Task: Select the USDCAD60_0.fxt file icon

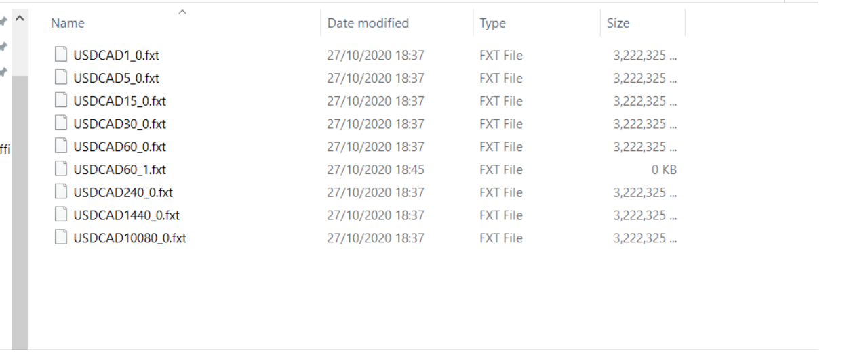Action: 62,146
